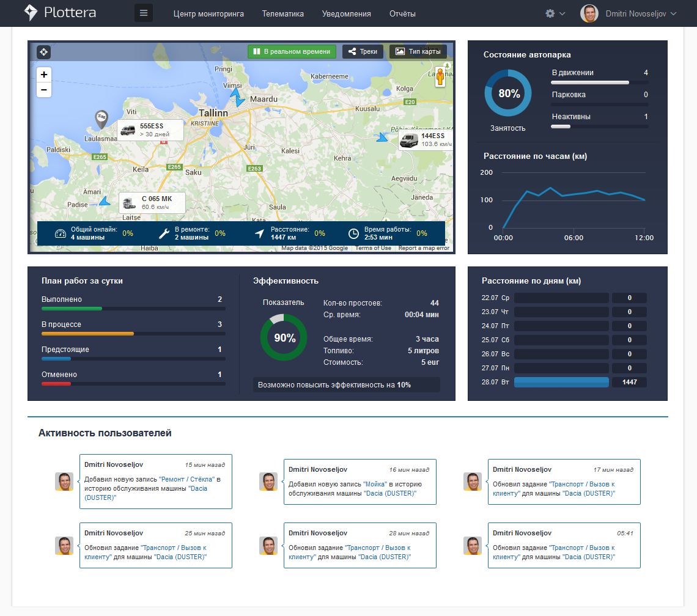Click avatar beside the 15 мин назад activity

(x=64, y=482)
